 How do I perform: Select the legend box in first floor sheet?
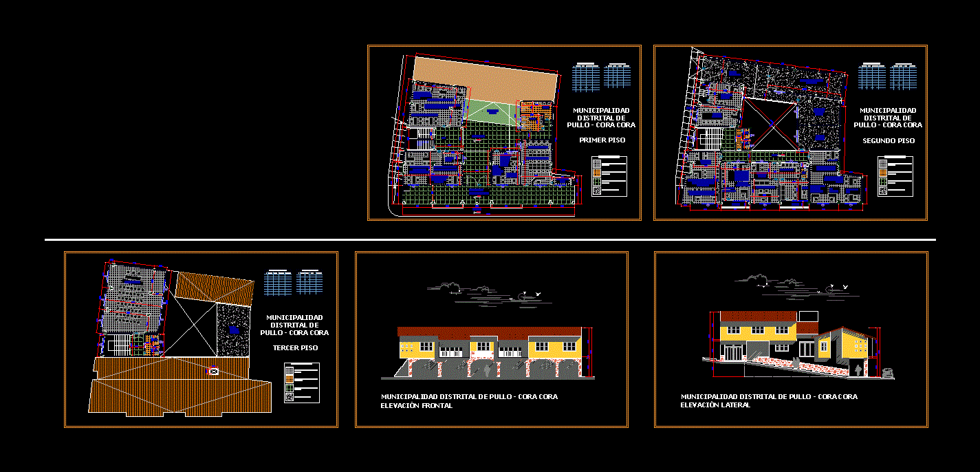coord(609,176)
